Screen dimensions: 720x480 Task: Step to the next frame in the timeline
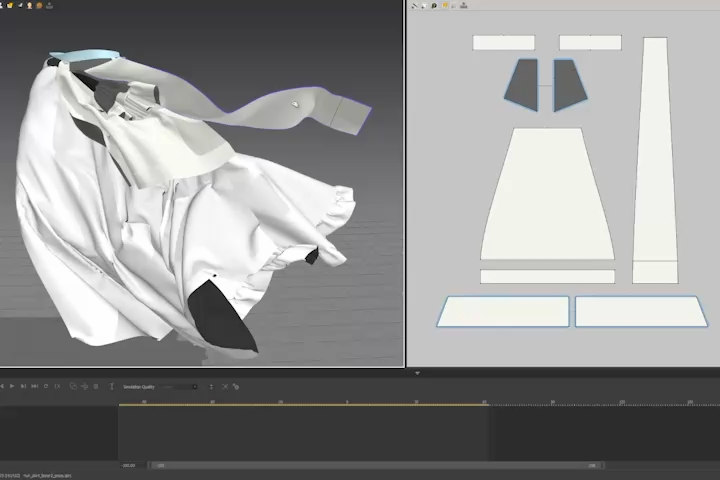point(23,386)
